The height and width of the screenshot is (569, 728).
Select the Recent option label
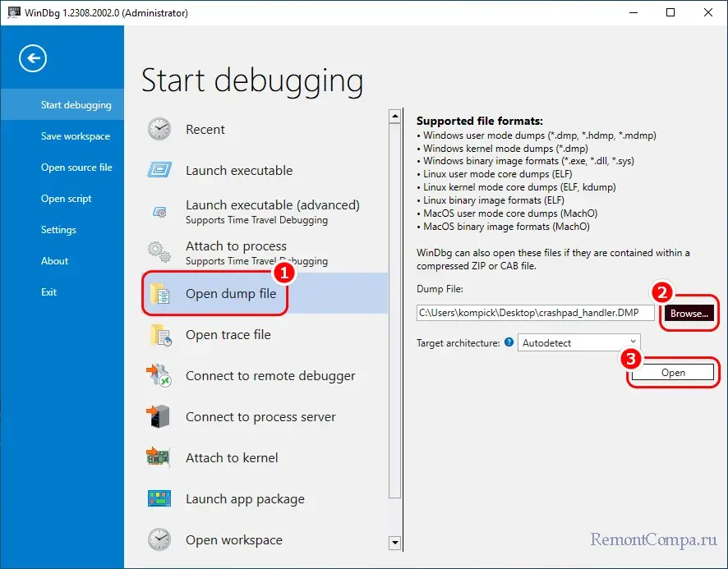tap(205, 129)
